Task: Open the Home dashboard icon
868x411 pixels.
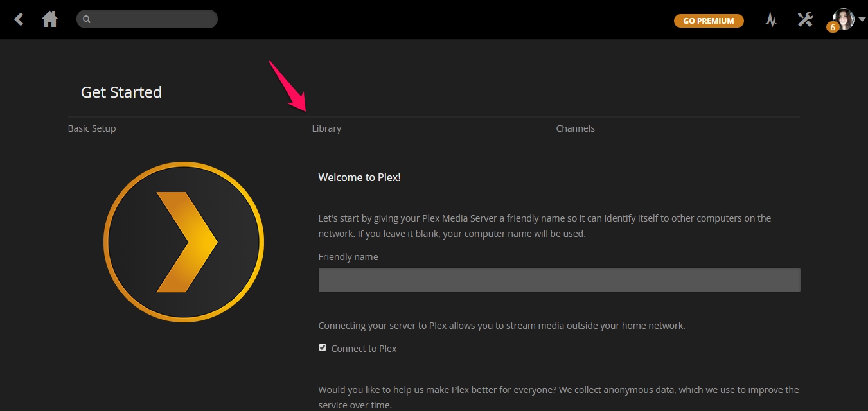Action: pos(49,20)
